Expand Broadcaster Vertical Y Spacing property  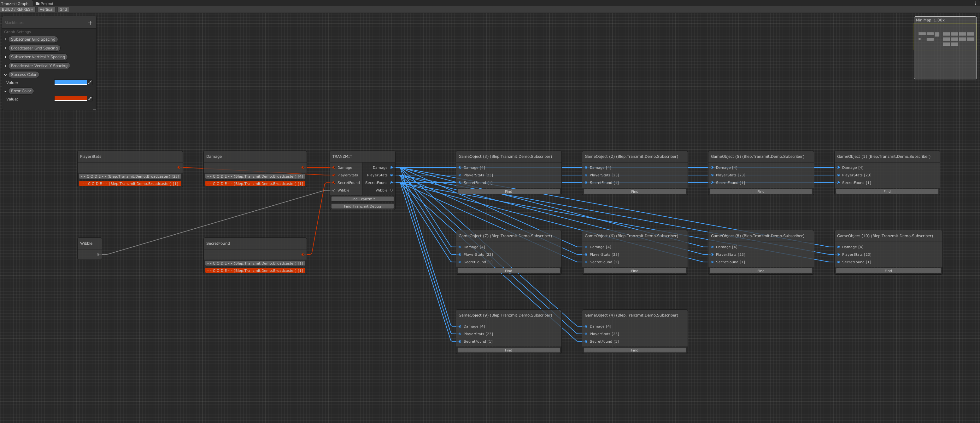pyautogui.click(x=5, y=66)
